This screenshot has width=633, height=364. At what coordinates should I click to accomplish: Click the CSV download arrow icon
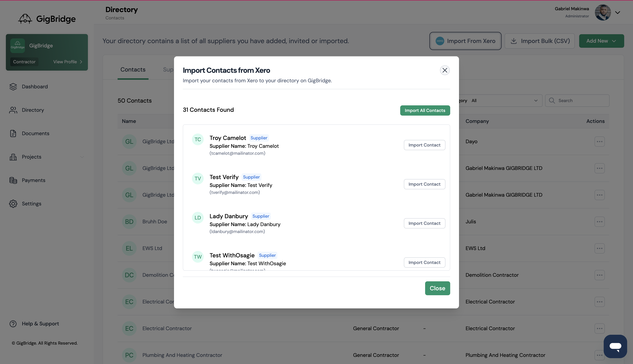click(x=514, y=41)
